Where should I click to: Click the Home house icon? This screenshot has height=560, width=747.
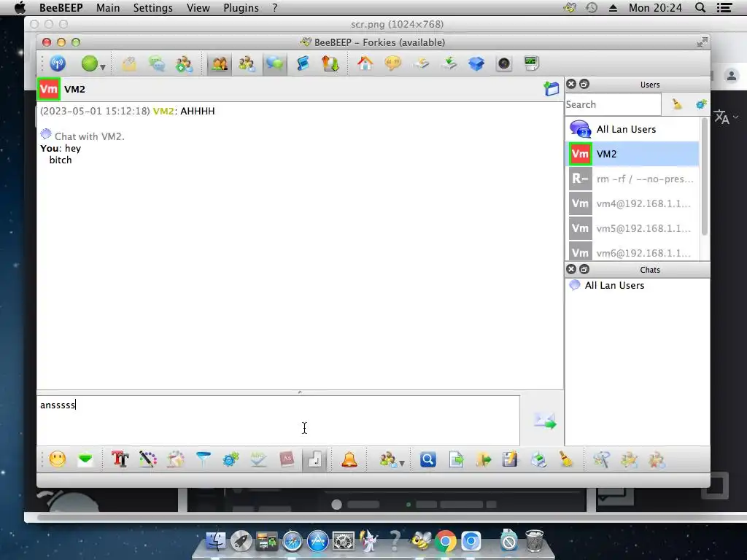pyautogui.click(x=365, y=63)
